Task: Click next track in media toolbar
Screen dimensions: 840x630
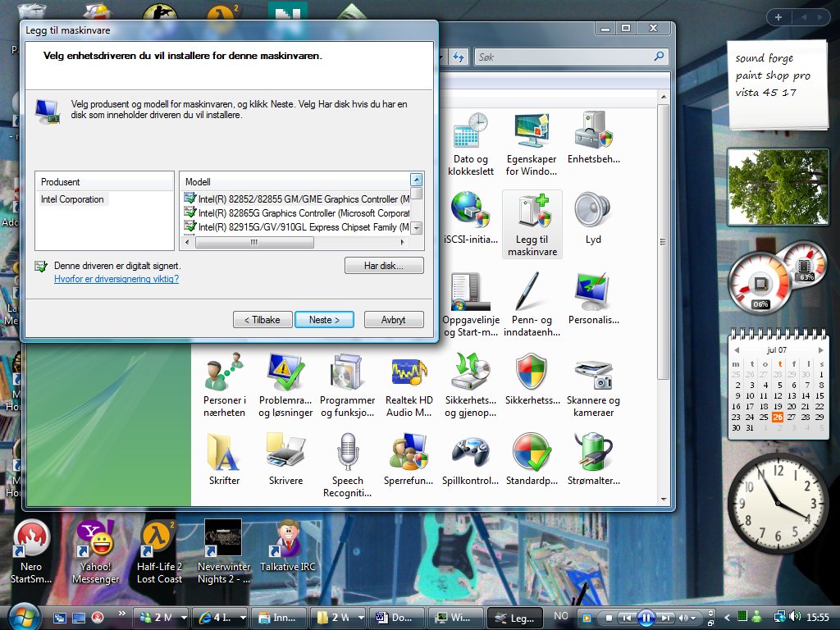Action: click(666, 618)
